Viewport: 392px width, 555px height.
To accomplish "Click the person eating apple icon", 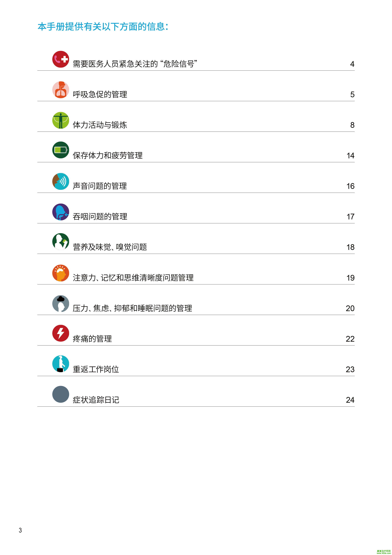I will [61, 242].
